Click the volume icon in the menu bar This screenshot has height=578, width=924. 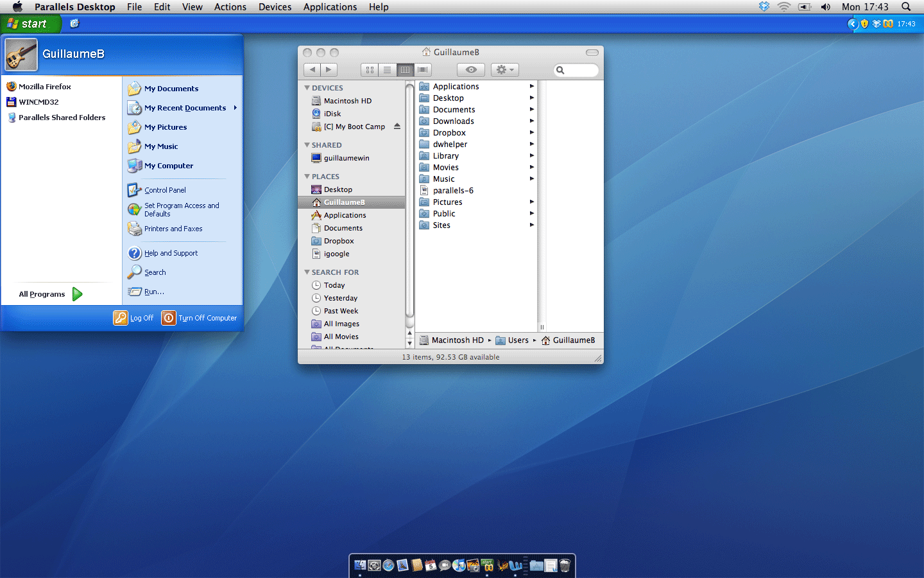click(x=825, y=6)
